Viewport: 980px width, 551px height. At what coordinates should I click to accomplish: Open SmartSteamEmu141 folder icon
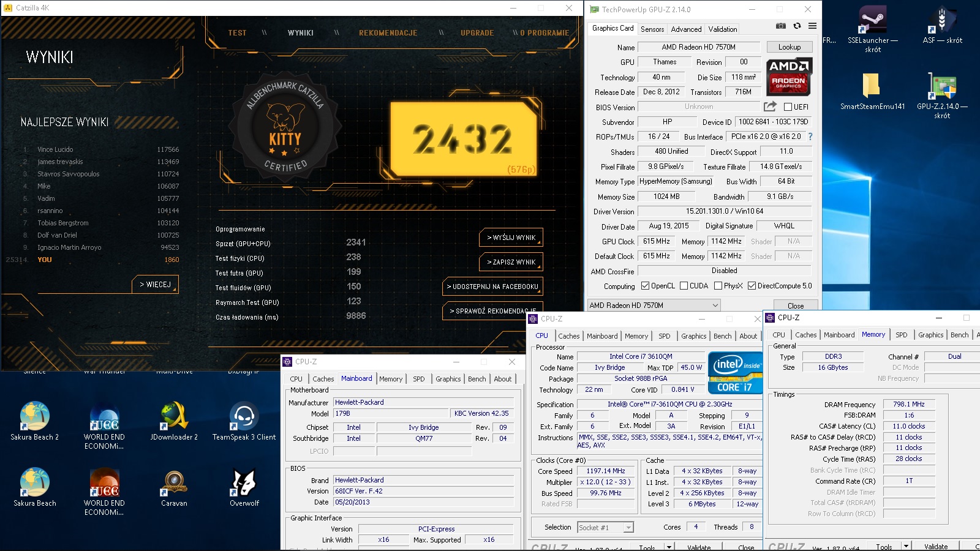pyautogui.click(x=872, y=91)
